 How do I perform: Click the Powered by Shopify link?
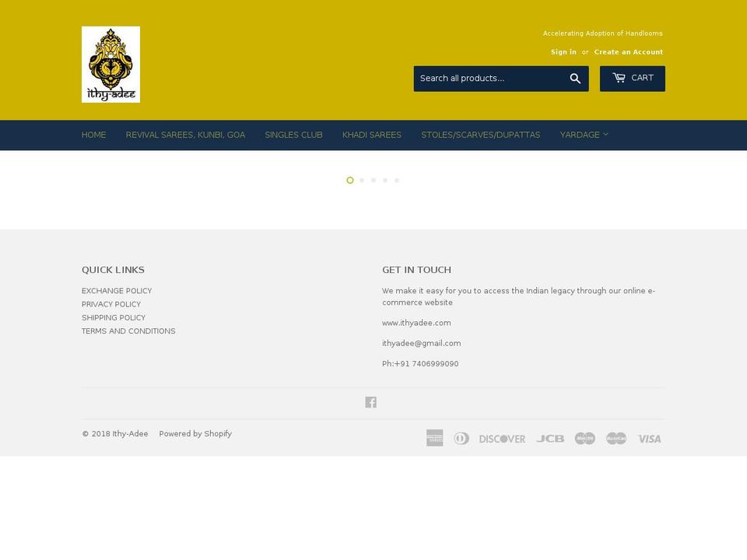(195, 434)
